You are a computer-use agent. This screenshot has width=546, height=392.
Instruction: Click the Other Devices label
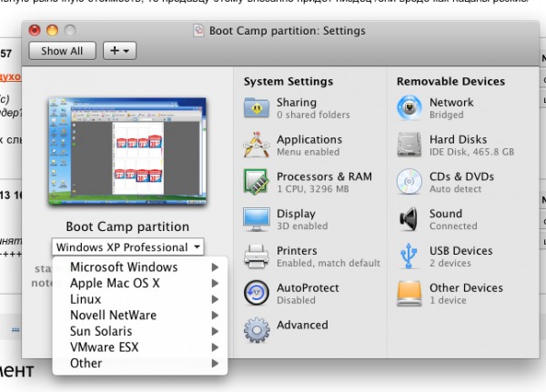[466, 288]
